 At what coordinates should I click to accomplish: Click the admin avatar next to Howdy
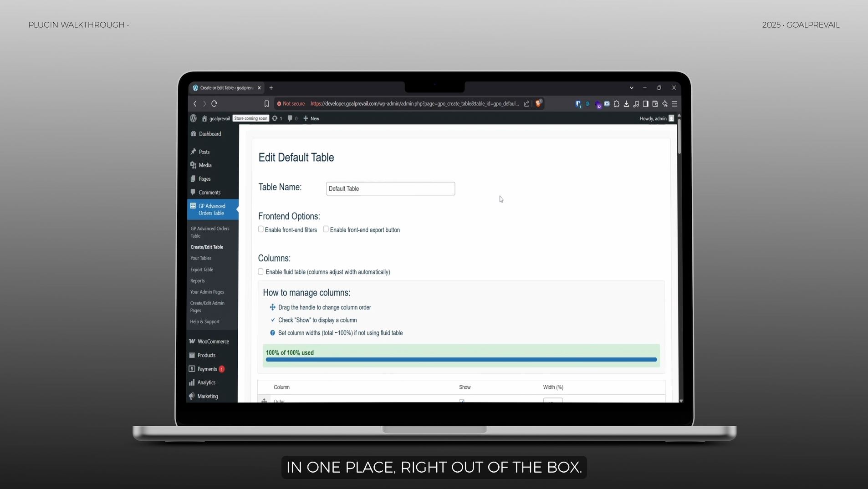click(x=671, y=118)
